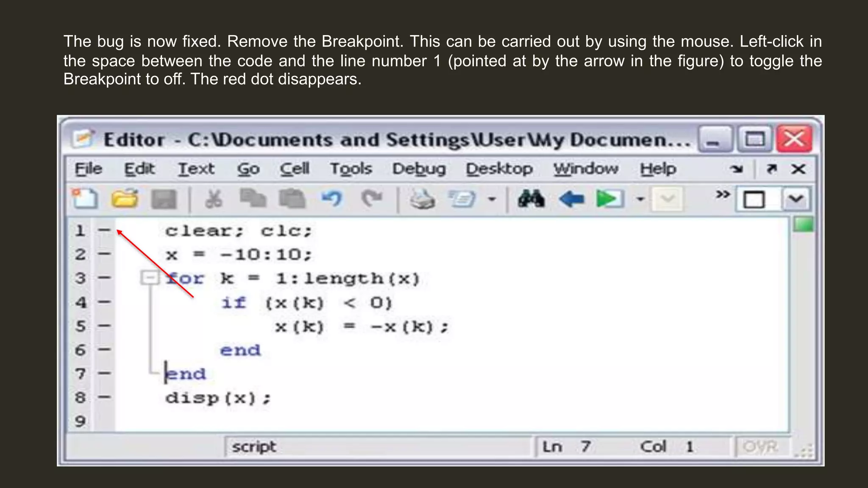Screen dimensions: 868x488
Task: Click the inner 'end' keyword on line 6
Action: [x=240, y=350]
